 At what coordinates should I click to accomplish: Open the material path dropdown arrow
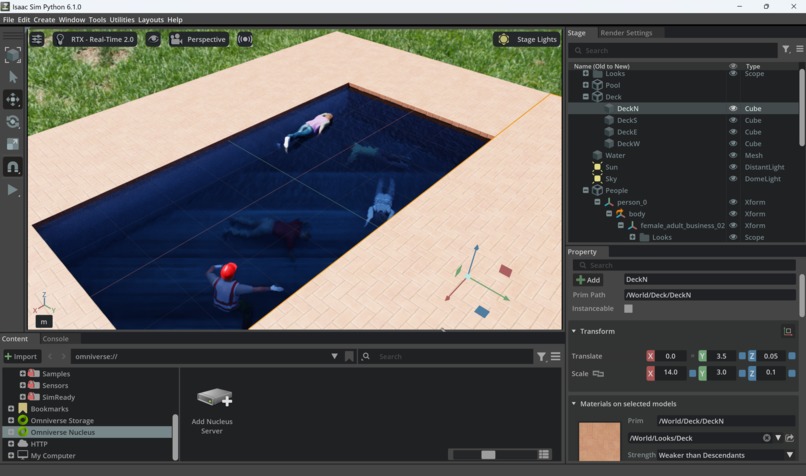coord(778,438)
